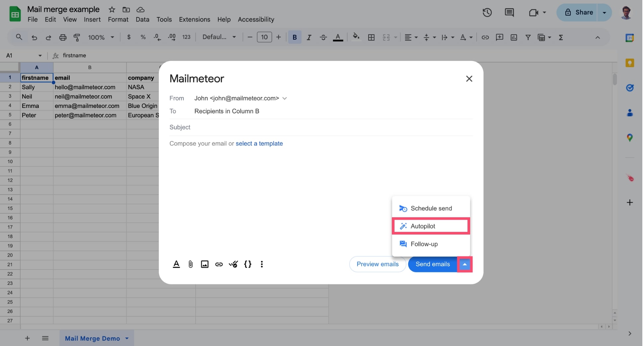The width and height of the screenshot is (644, 346).
Task: Open the borders tool
Action: 371,37
